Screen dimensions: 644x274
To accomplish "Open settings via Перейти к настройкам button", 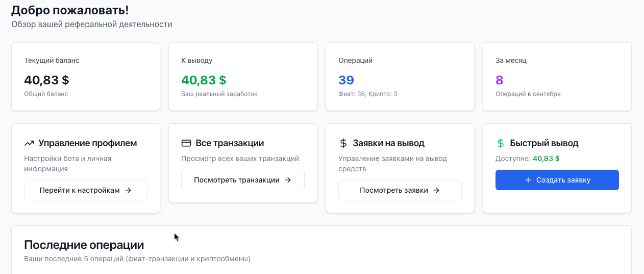I will coord(85,190).
